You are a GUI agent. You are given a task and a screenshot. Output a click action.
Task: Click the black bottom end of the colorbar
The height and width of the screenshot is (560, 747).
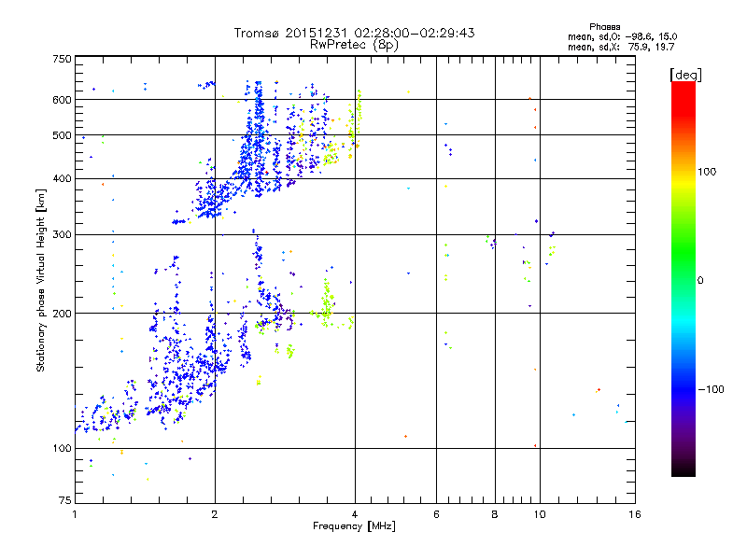tap(684, 470)
